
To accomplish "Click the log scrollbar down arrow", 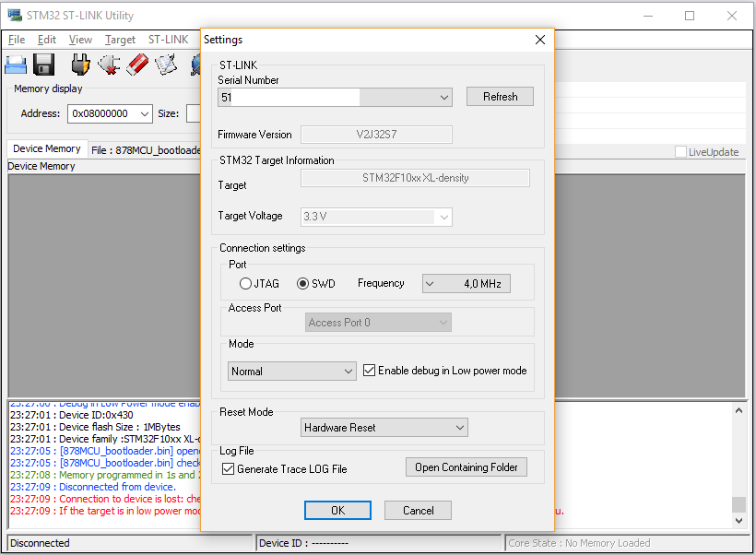I will point(738,520).
